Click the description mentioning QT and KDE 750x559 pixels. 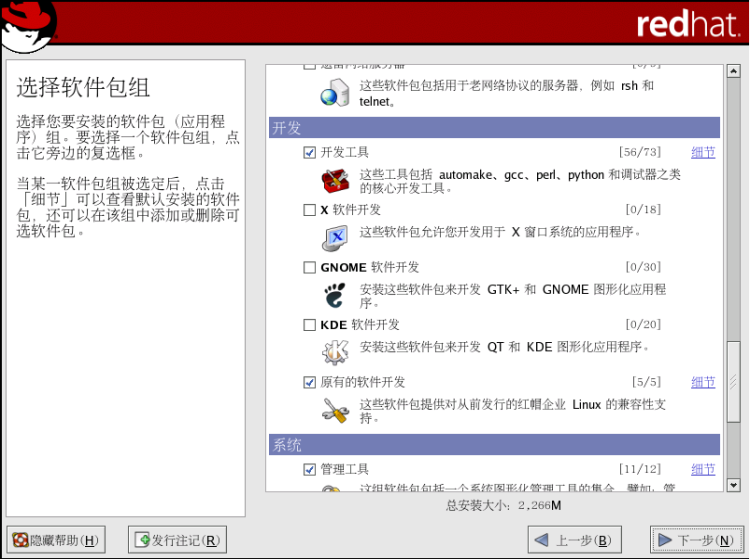click(505, 347)
